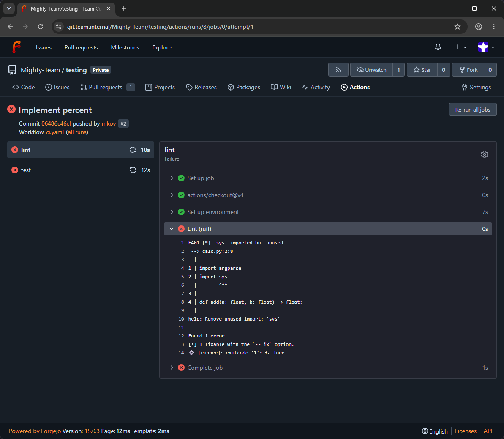Click log line number 1
This screenshot has height=439, width=504.
[x=182, y=243]
